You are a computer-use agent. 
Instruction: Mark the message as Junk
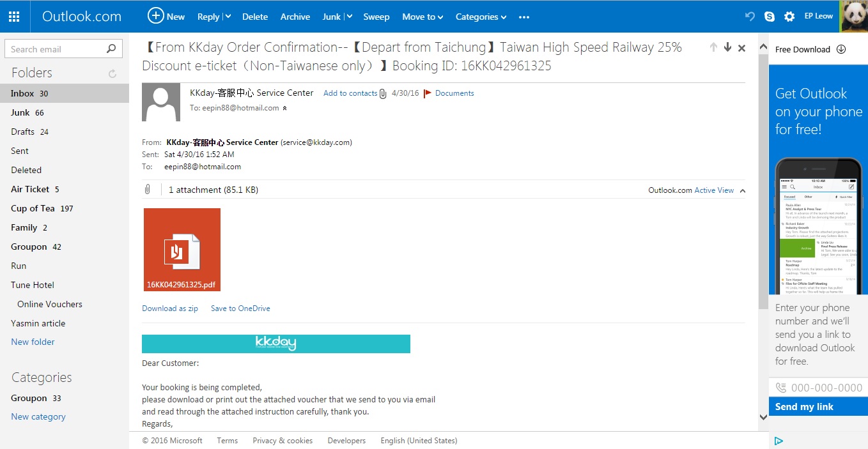coord(332,17)
